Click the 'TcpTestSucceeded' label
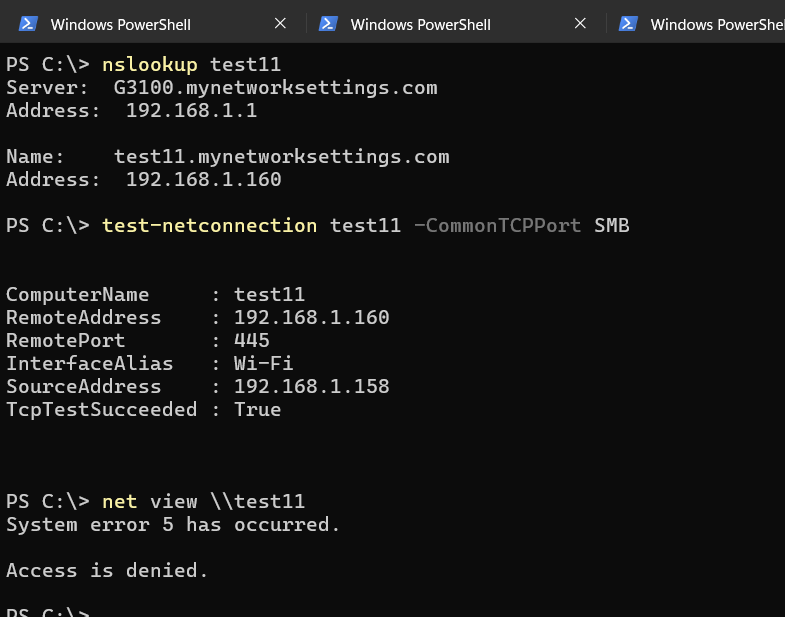The width and height of the screenshot is (785, 617). (102, 410)
